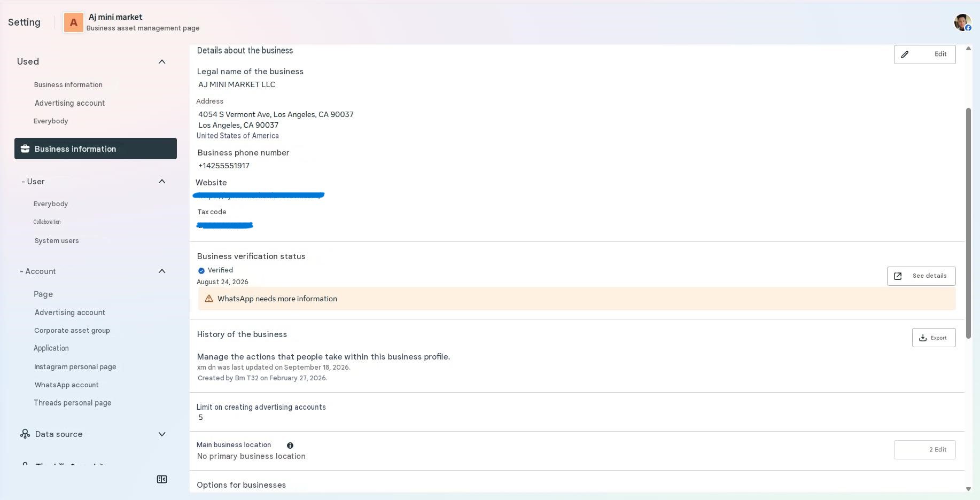Image resolution: width=980 pixels, height=500 pixels.
Task: Expand the Data source dropdown
Action: pyautogui.click(x=162, y=434)
